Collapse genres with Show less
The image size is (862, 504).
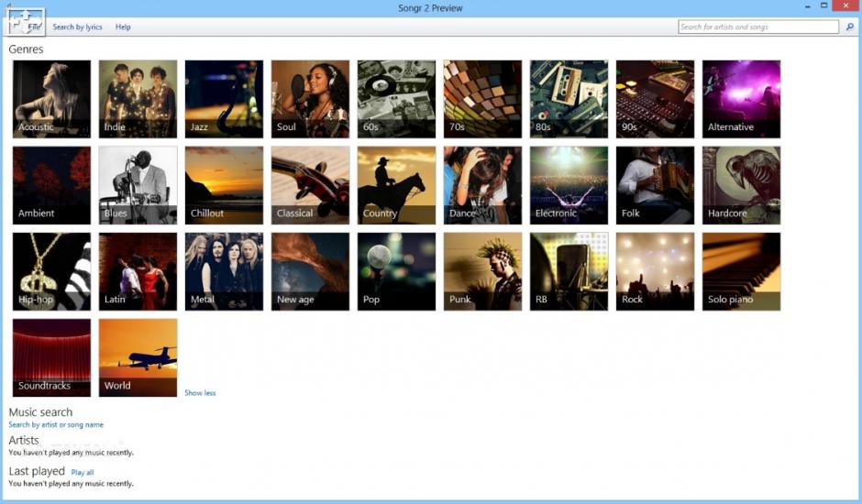200,393
